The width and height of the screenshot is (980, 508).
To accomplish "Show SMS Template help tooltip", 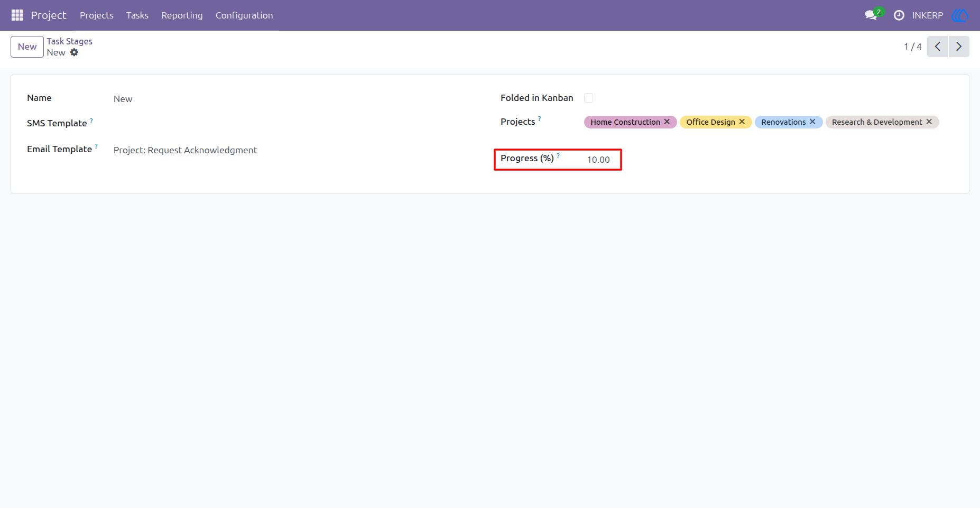I will coord(91,121).
